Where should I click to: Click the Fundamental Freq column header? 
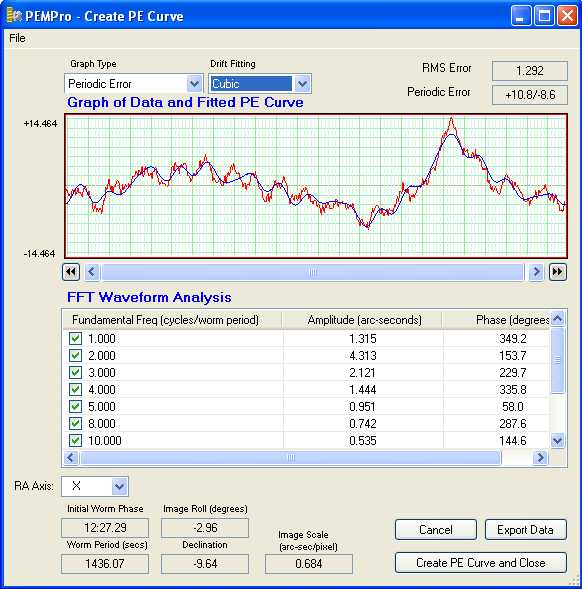pos(172,320)
